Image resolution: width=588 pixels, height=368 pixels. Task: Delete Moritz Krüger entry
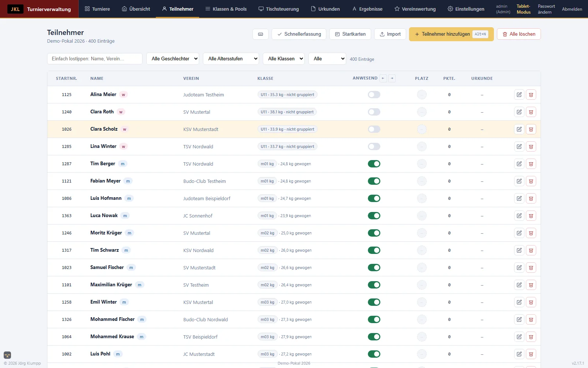click(x=531, y=233)
